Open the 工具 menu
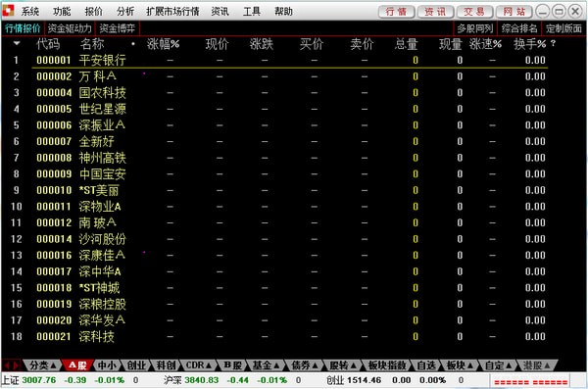588x389 pixels. click(252, 12)
